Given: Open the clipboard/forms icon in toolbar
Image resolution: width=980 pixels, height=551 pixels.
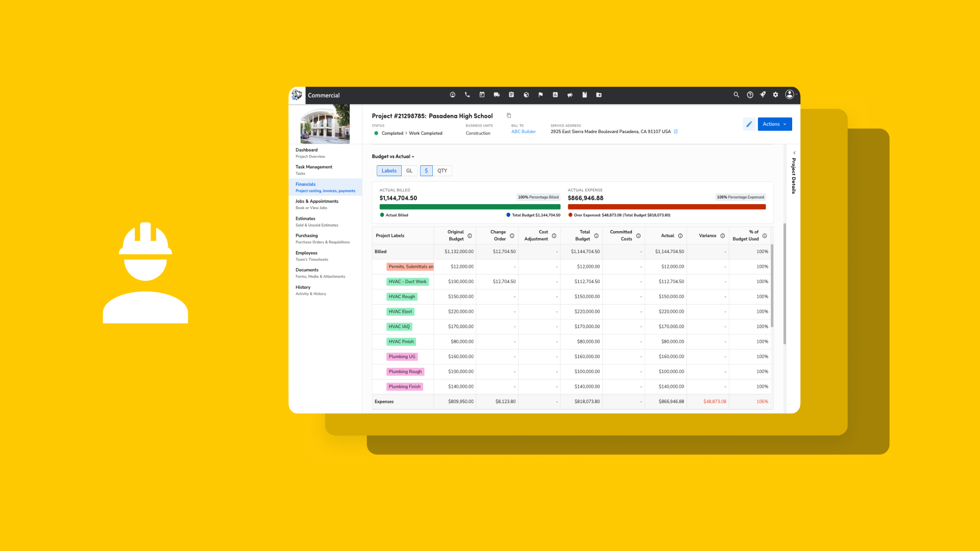Looking at the screenshot, I should 511,95.
